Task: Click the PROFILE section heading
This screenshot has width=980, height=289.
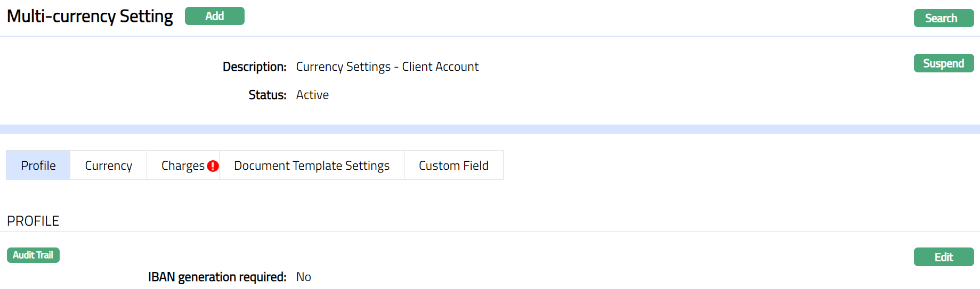Action: [33, 221]
